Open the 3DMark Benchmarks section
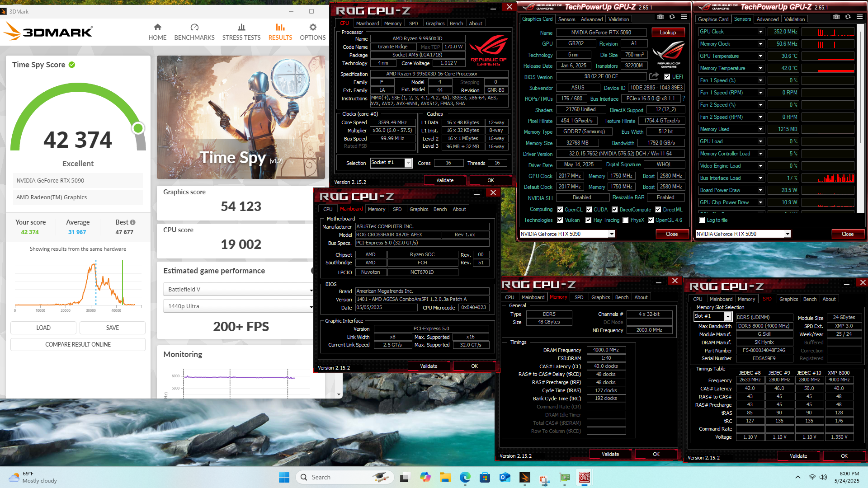The height and width of the screenshot is (488, 868). tap(194, 32)
